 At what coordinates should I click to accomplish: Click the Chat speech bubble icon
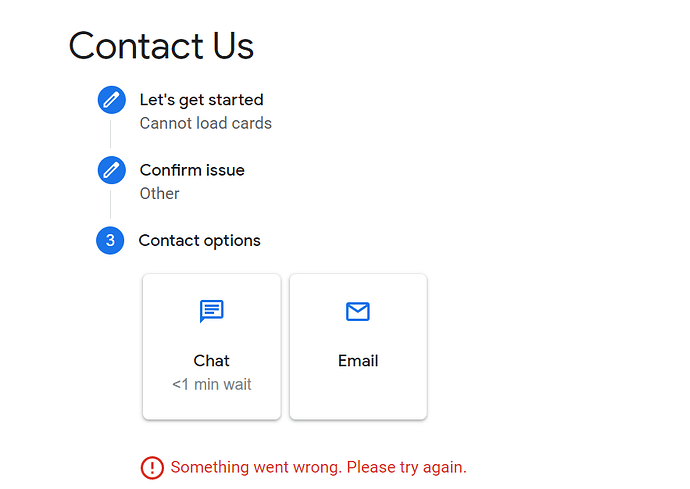pos(212,311)
